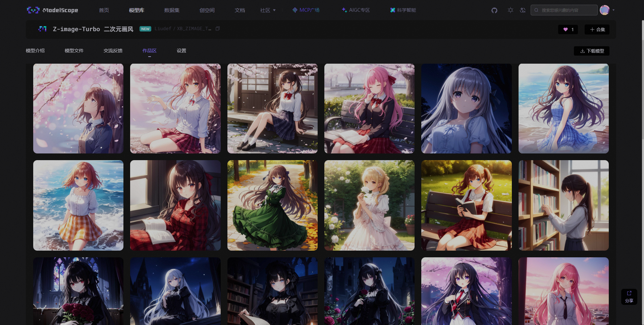Viewport: 644px width, 325px height.
Task: Switch to the 设置 tab
Action: (x=181, y=51)
